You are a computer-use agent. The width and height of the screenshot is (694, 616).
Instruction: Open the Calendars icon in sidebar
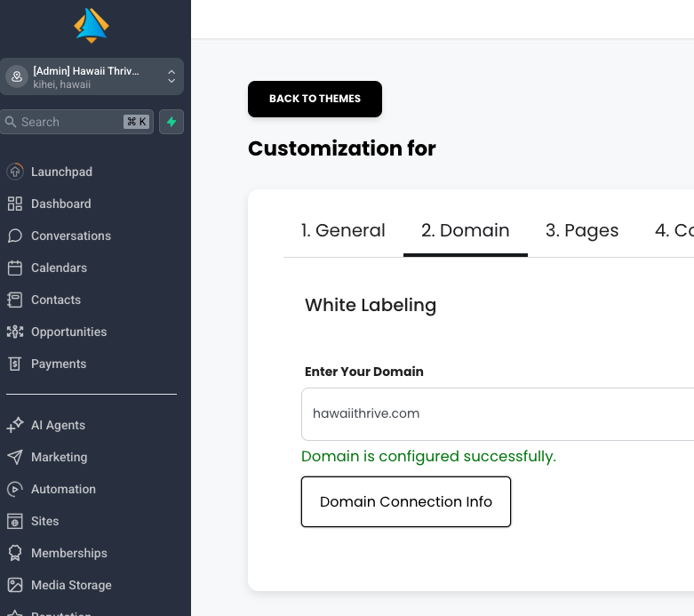[15, 268]
